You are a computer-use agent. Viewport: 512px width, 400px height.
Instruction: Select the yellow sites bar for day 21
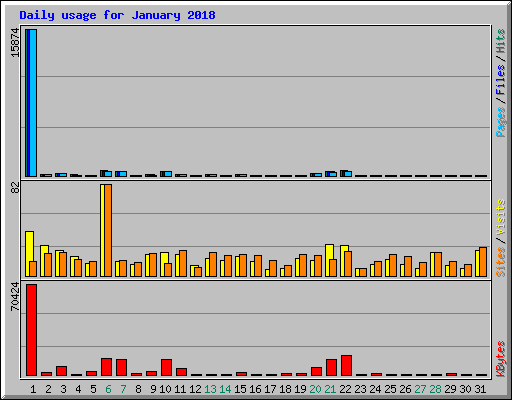(328, 260)
